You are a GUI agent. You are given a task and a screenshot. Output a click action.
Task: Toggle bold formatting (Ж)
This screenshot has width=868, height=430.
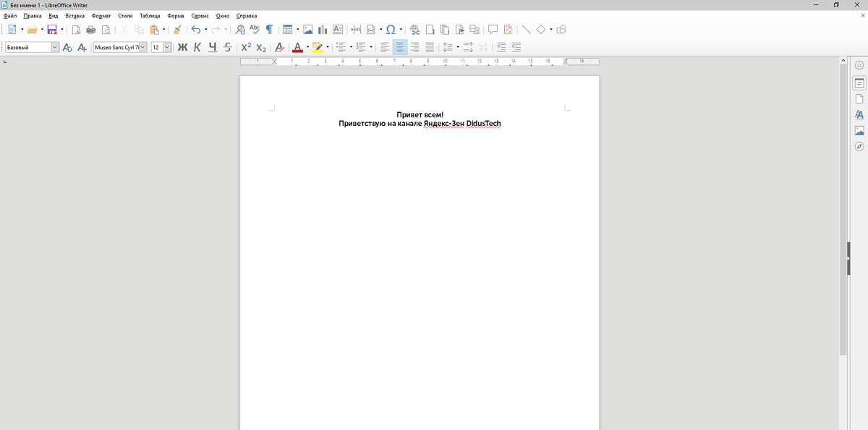(x=182, y=47)
